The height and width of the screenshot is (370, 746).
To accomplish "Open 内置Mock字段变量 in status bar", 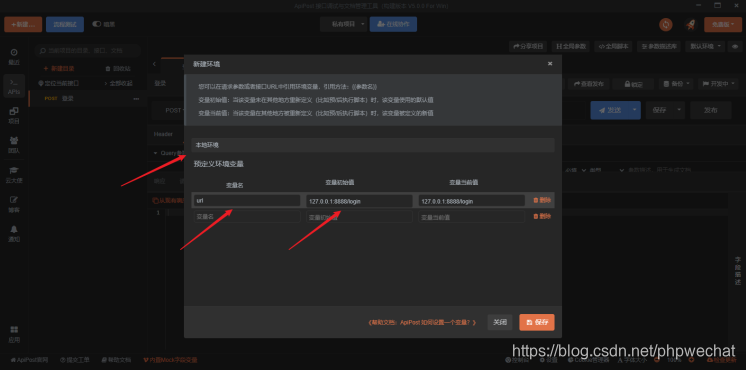I will (x=170, y=360).
